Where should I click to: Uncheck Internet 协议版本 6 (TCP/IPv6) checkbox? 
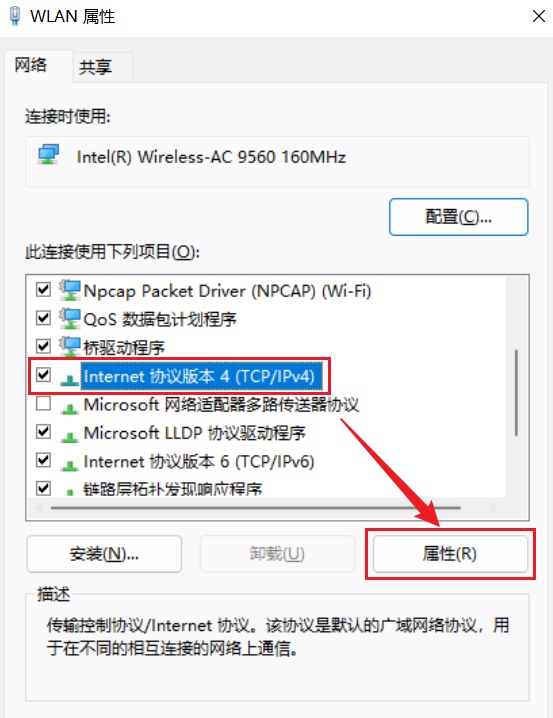tap(43, 460)
